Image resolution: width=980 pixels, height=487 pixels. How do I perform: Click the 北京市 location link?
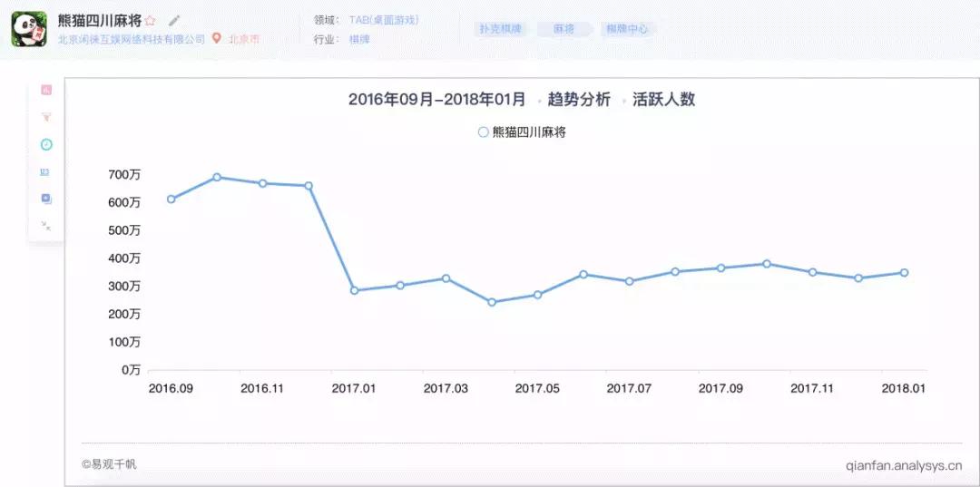point(244,39)
